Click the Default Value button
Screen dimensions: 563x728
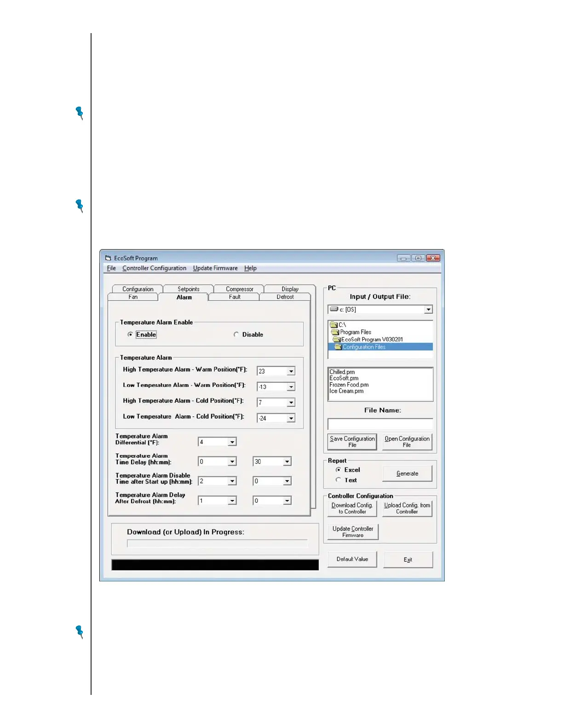pyautogui.click(x=352, y=559)
